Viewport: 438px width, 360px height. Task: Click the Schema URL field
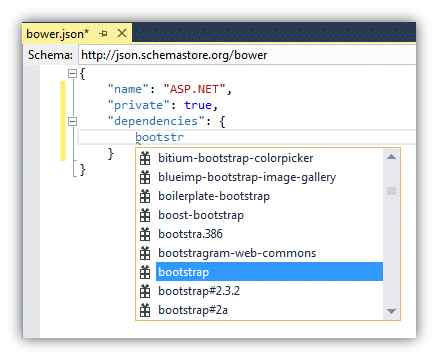pyautogui.click(x=247, y=55)
